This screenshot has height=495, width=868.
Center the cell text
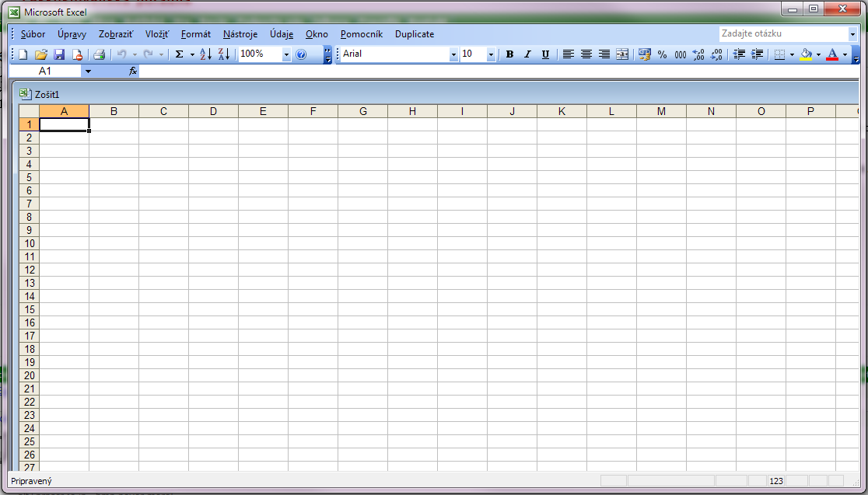click(586, 54)
